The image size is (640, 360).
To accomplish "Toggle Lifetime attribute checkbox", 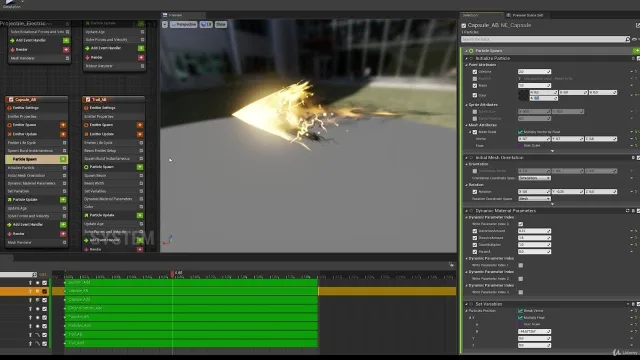I will point(475,72).
